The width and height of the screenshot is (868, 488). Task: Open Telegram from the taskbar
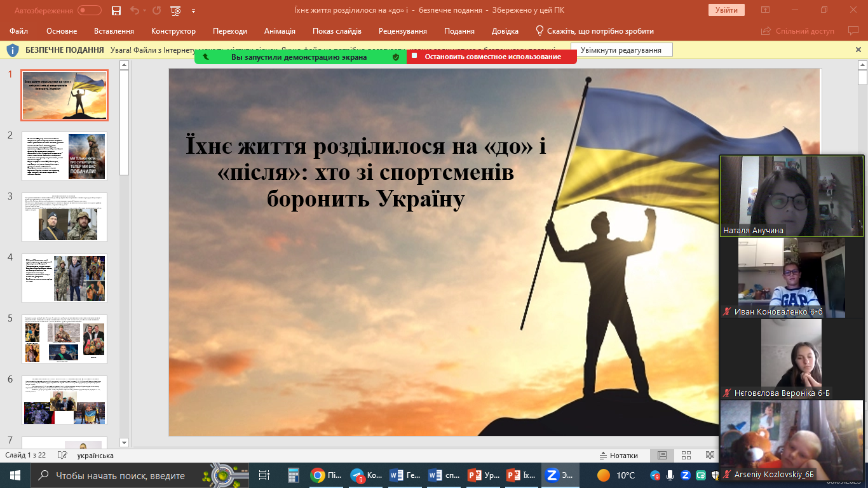pyautogui.click(x=366, y=475)
